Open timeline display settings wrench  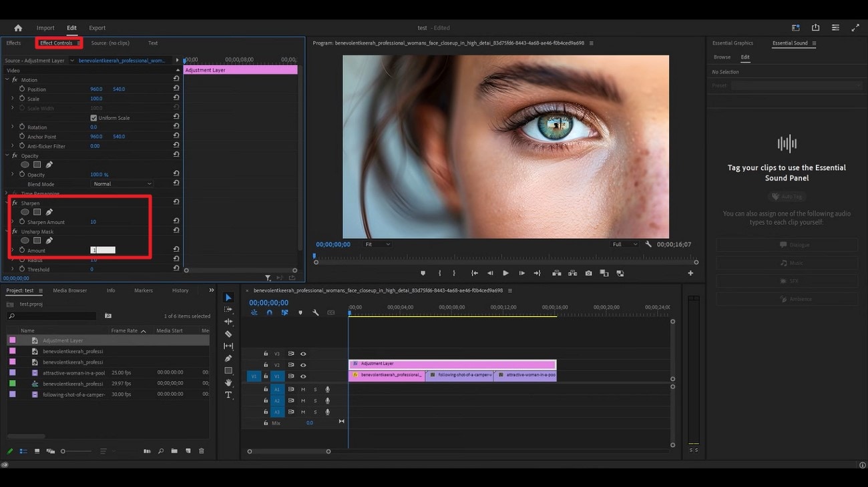click(x=315, y=313)
